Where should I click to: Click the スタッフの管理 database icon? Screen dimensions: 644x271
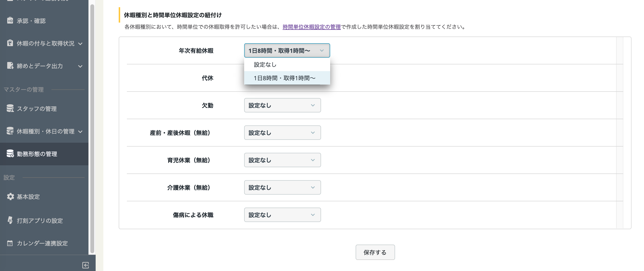coord(10,108)
